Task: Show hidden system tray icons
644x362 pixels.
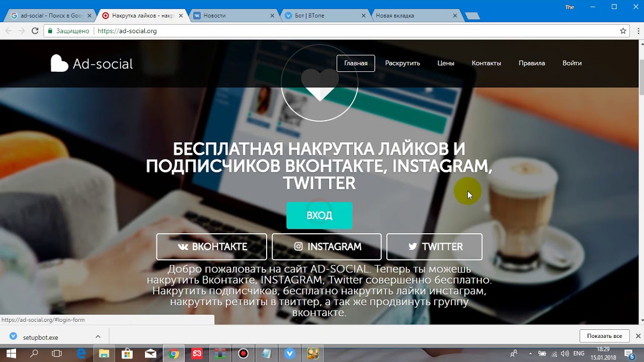Action: coord(530,353)
